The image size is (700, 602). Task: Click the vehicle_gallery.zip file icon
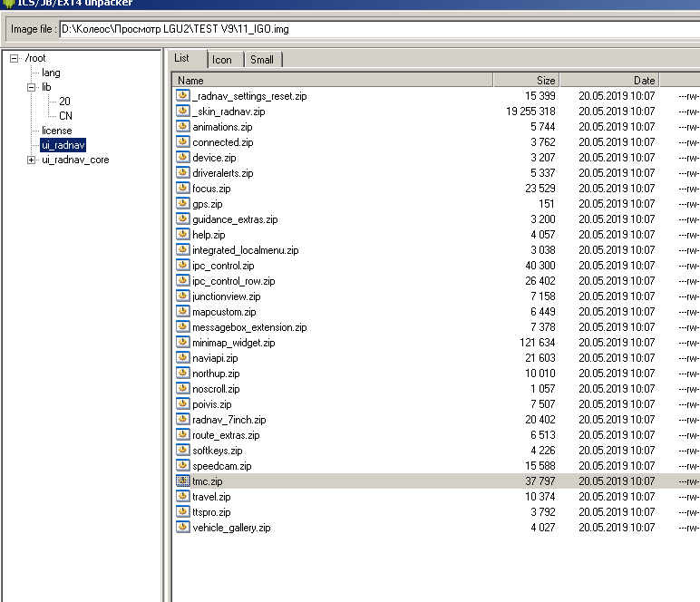(x=182, y=527)
